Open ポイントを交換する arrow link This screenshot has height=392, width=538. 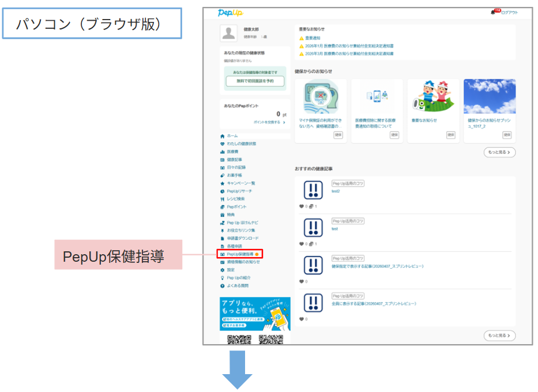coord(269,122)
